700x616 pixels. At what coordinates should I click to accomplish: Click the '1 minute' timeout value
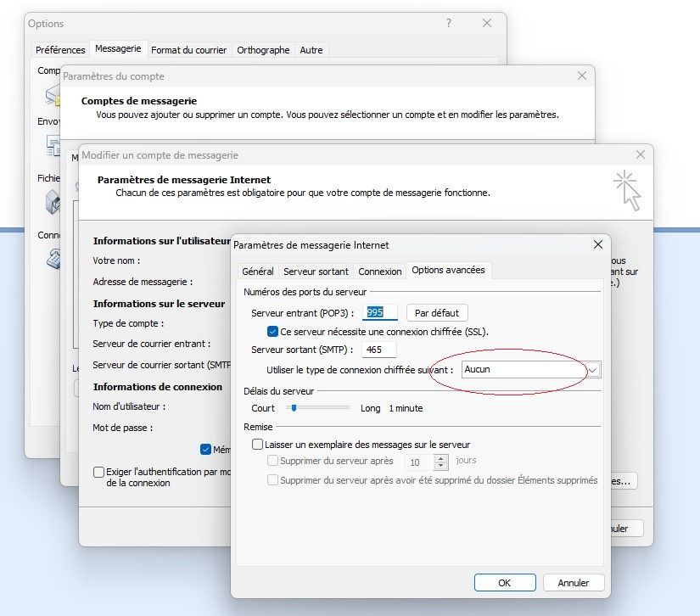tap(406, 408)
